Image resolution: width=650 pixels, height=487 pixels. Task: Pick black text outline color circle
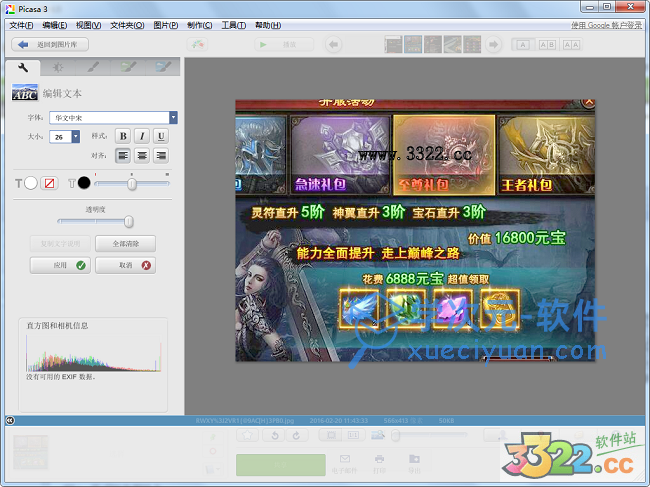click(x=84, y=183)
